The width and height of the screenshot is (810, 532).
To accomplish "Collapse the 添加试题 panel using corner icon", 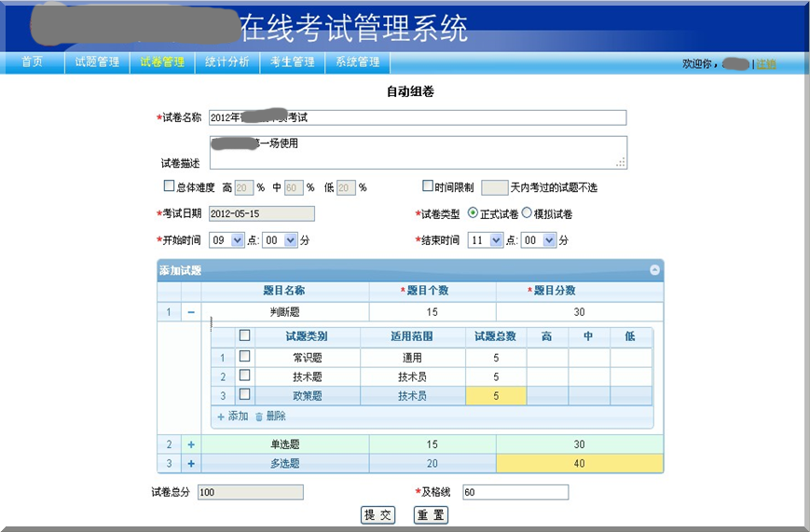I will tap(654, 270).
